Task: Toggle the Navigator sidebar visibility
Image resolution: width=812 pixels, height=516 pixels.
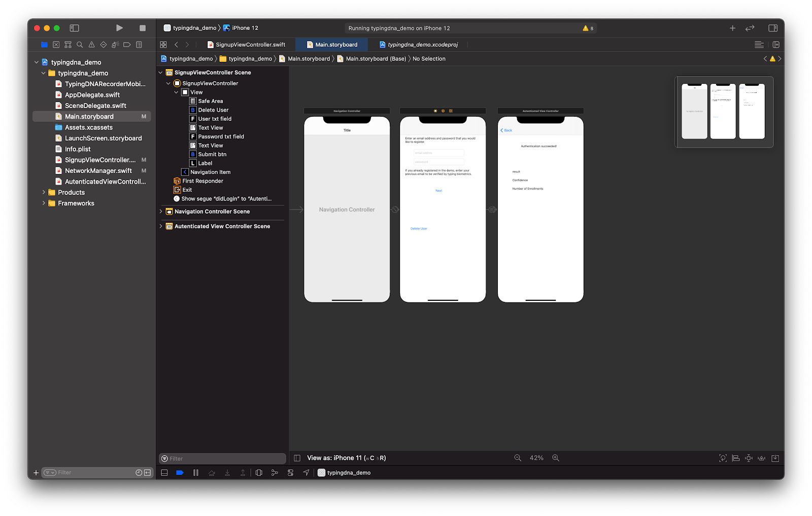Action: point(75,28)
